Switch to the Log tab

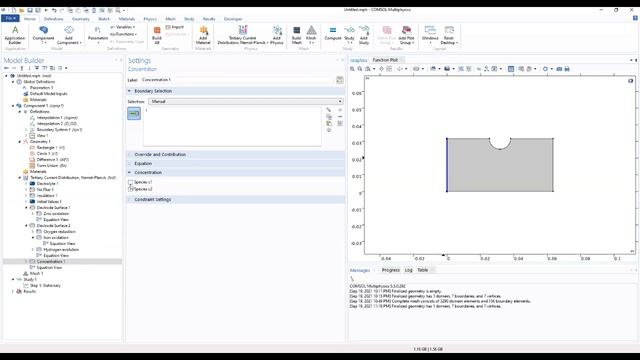(408, 270)
